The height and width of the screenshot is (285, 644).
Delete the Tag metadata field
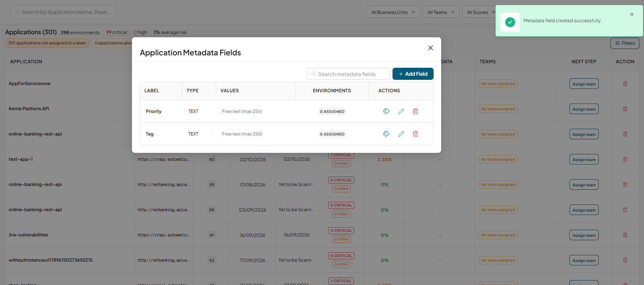pos(415,134)
